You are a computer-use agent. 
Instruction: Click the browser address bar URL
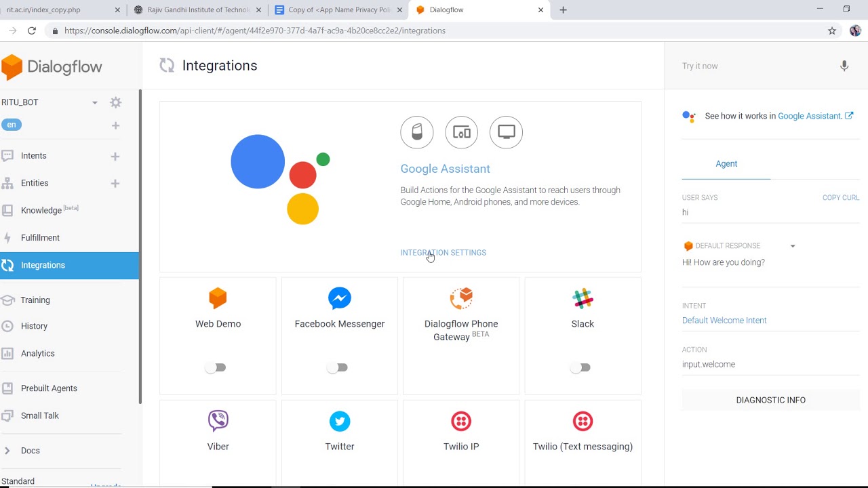coord(255,30)
